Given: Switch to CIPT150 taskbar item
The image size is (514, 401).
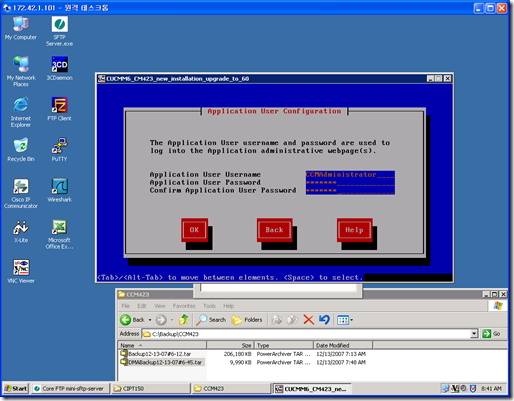Looking at the screenshot, I should pyautogui.click(x=150, y=388).
